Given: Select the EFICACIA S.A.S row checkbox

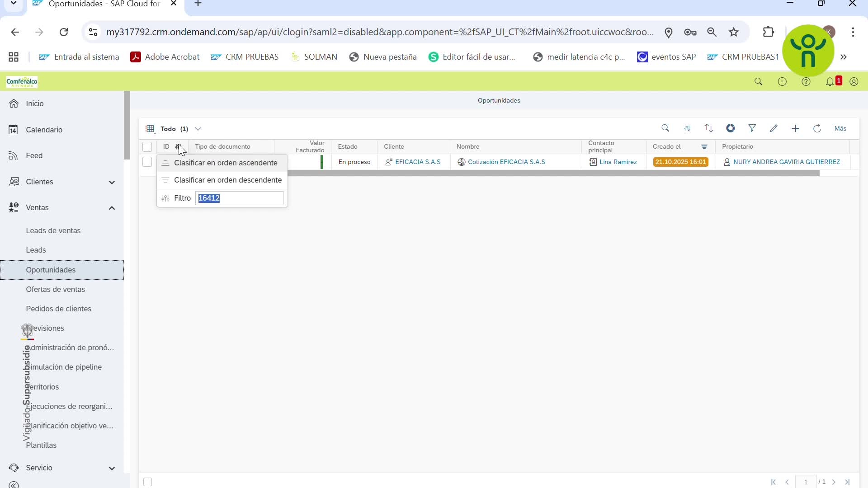Looking at the screenshot, I should [147, 162].
